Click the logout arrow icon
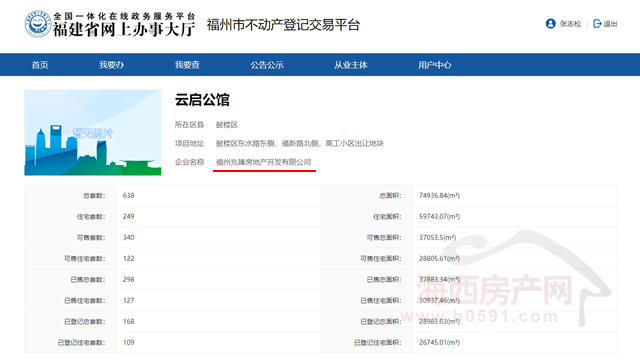 coord(597,24)
